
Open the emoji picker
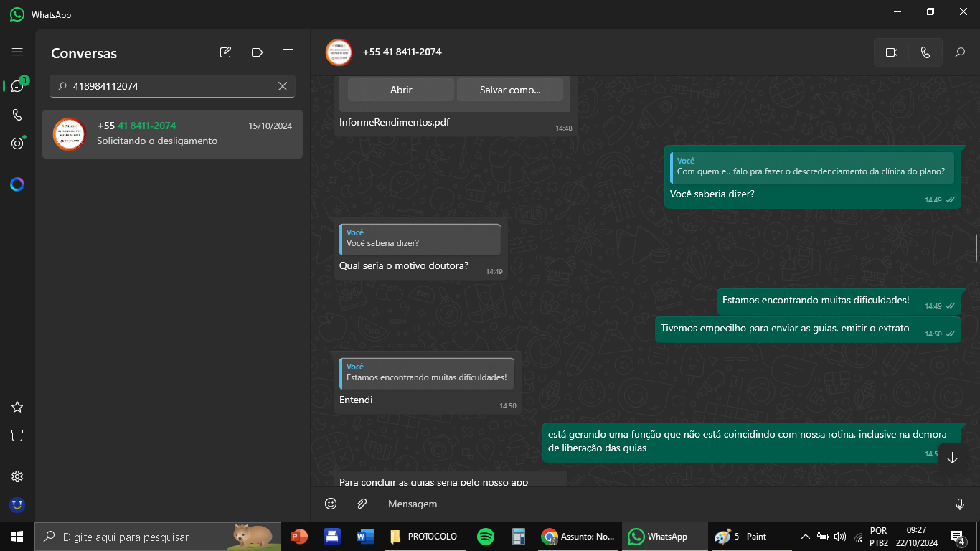coord(331,504)
